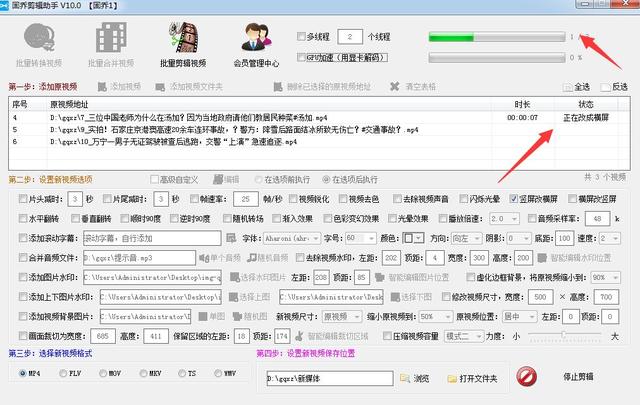Click the thread count input field
The image size is (640, 405).
click(350, 37)
